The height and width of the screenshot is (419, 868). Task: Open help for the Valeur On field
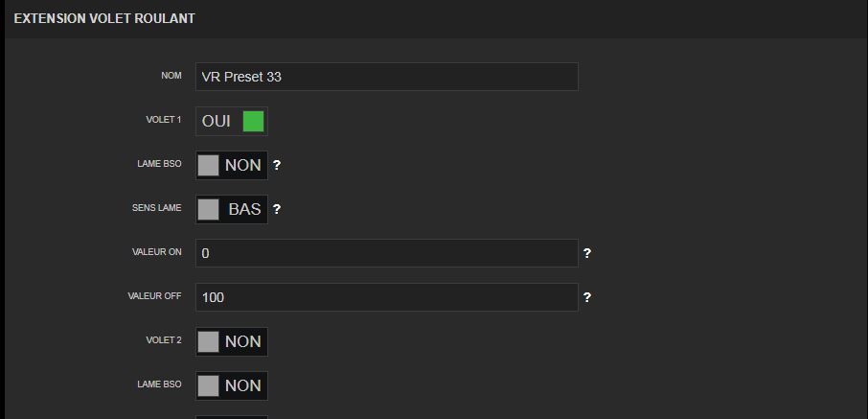coord(587,253)
